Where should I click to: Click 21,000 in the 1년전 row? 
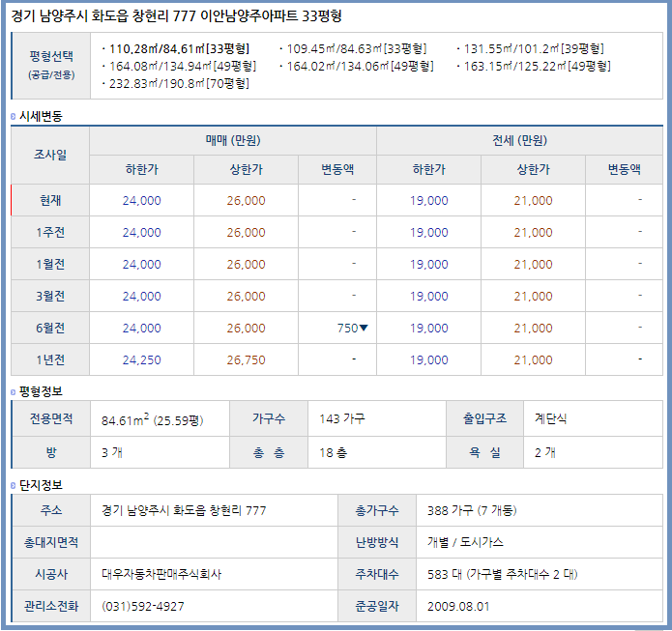tap(533, 359)
